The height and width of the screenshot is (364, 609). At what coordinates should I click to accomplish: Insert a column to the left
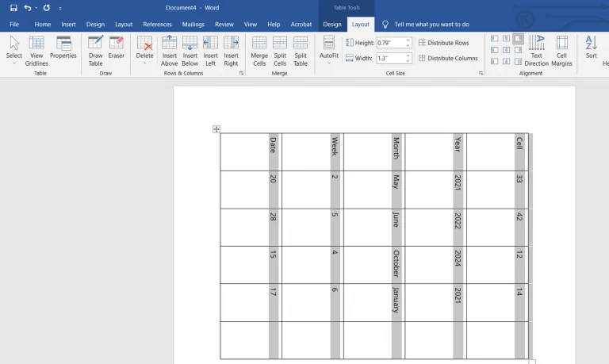coord(210,51)
